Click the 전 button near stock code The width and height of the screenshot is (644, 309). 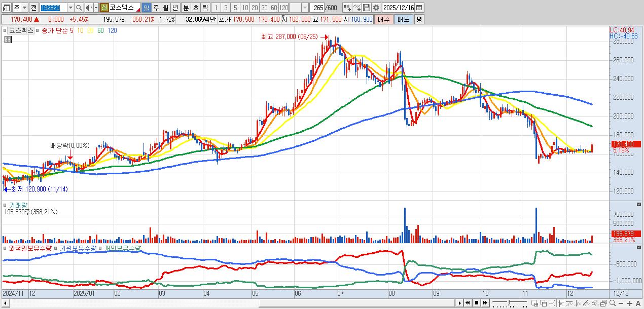[x=33, y=8]
